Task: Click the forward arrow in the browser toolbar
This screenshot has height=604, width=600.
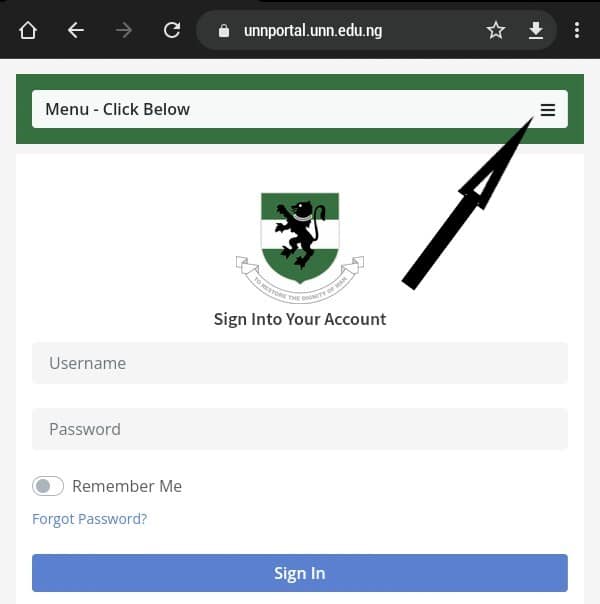Action: click(x=124, y=30)
